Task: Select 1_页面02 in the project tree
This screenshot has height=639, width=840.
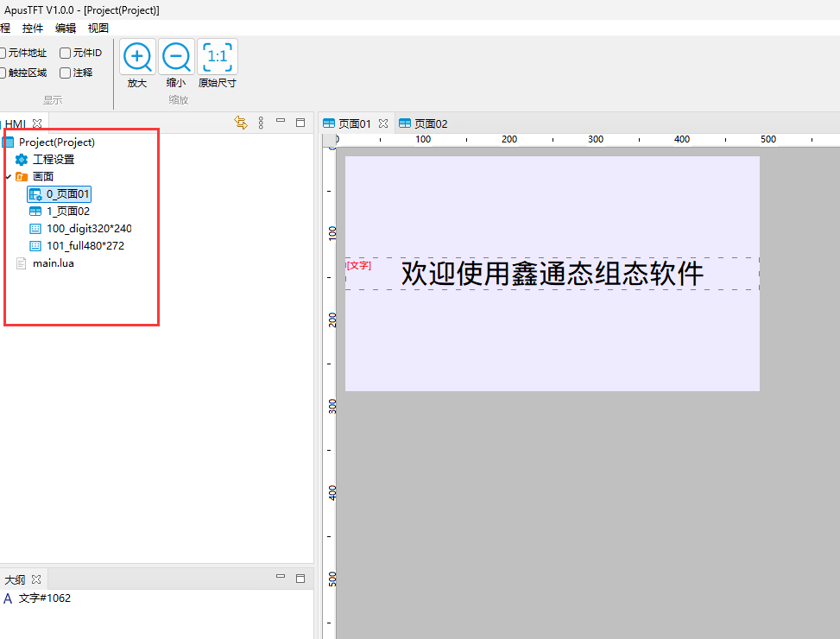Action: pos(67,212)
